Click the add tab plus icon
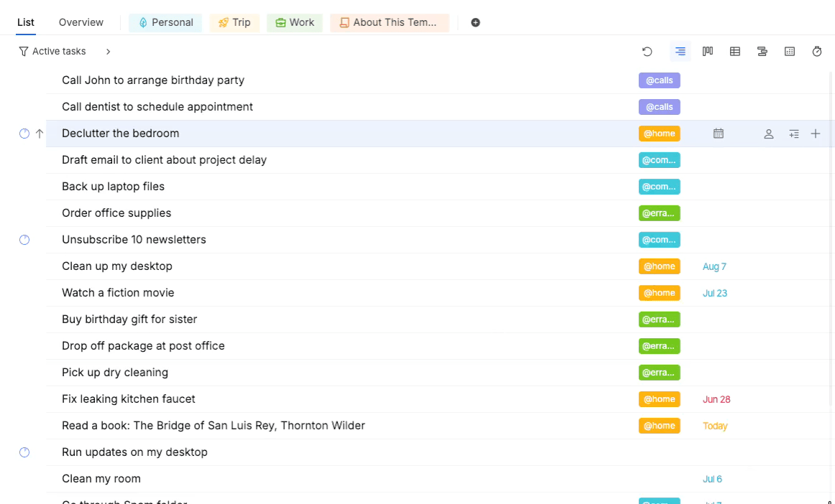 pyautogui.click(x=476, y=22)
